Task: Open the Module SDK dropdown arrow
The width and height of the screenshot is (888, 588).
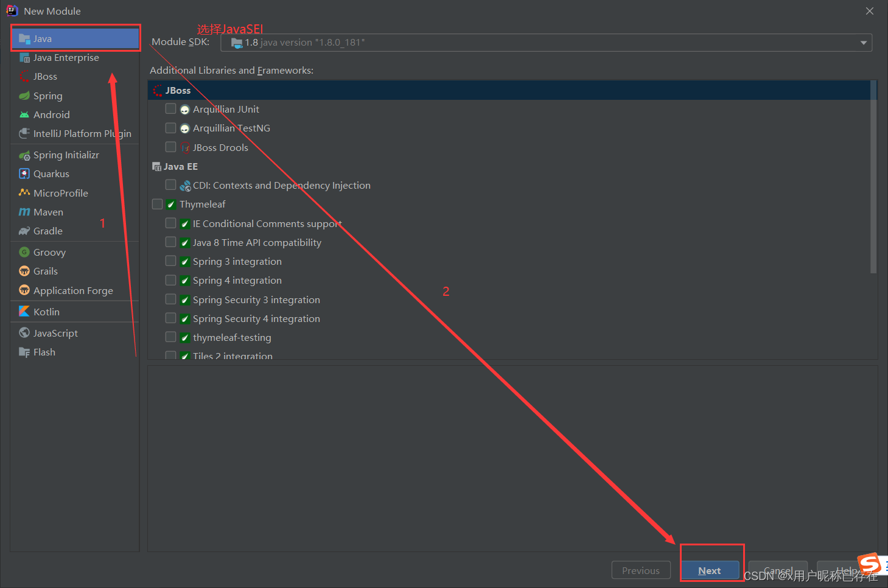Action: click(863, 43)
